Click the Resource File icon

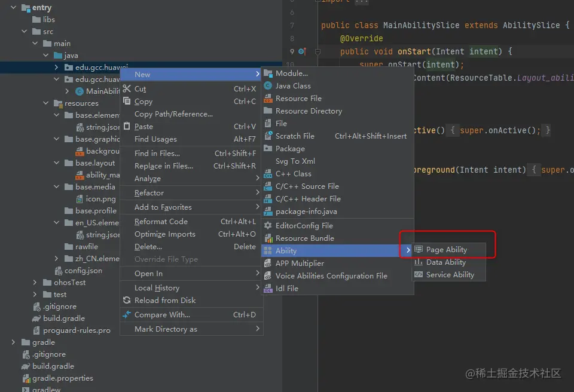tap(268, 98)
